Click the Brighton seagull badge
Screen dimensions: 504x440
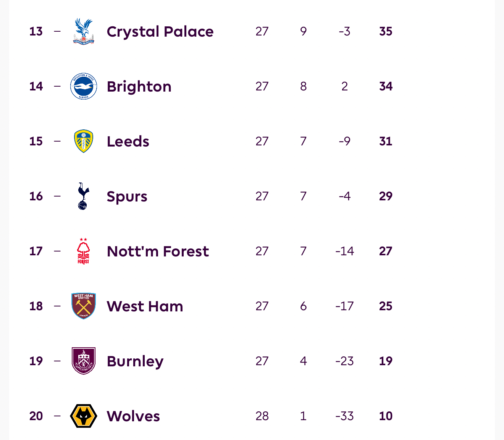[x=84, y=86]
